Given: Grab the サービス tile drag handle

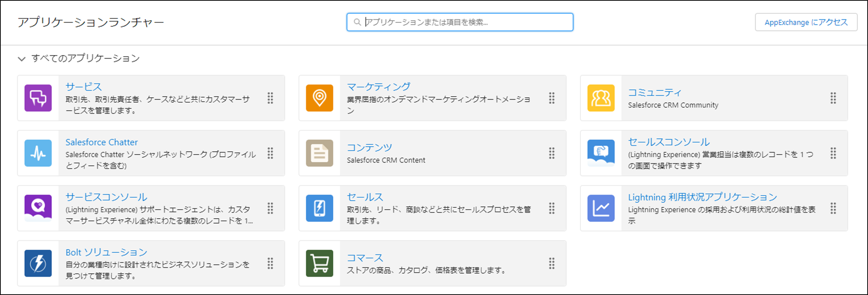Looking at the screenshot, I should point(270,98).
